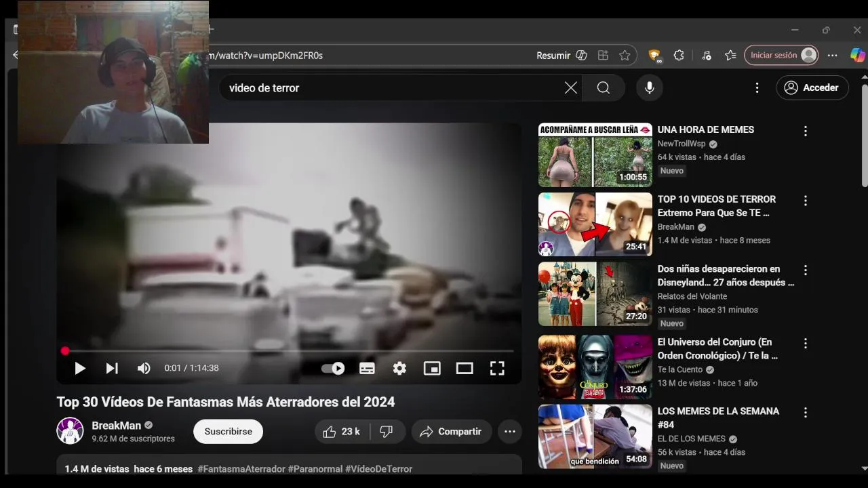Viewport: 868px width, 488px height.
Task: Open the Disneyland disappearance video thumbnail
Action: [x=595, y=294]
